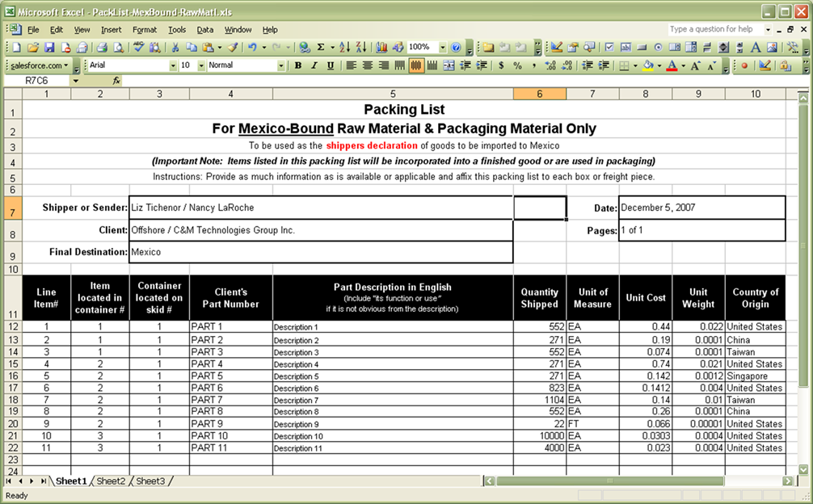Open Microsoft Excel Help question mark
This screenshot has height=504, width=813.
(456, 48)
